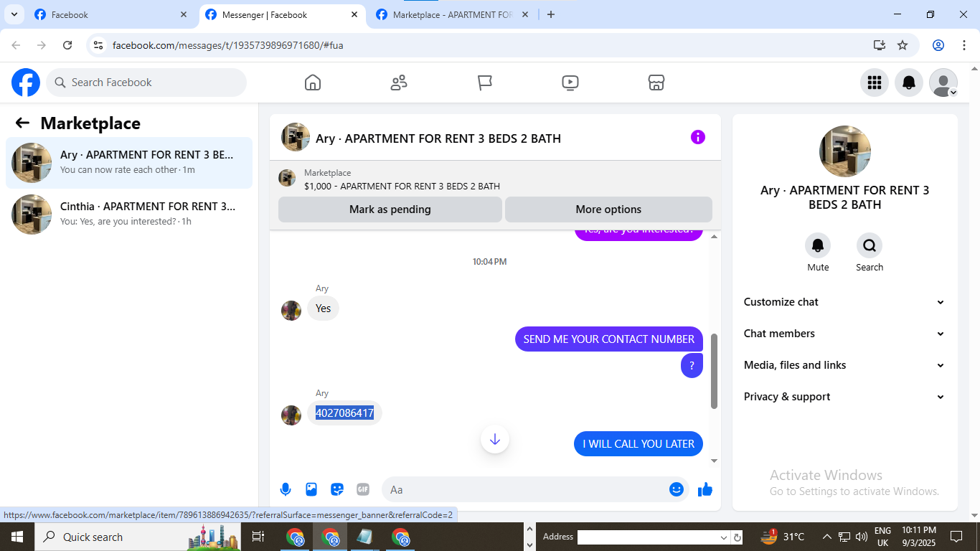Image resolution: width=980 pixels, height=551 pixels.
Task: Close the Facebook tab
Action: tap(184, 14)
